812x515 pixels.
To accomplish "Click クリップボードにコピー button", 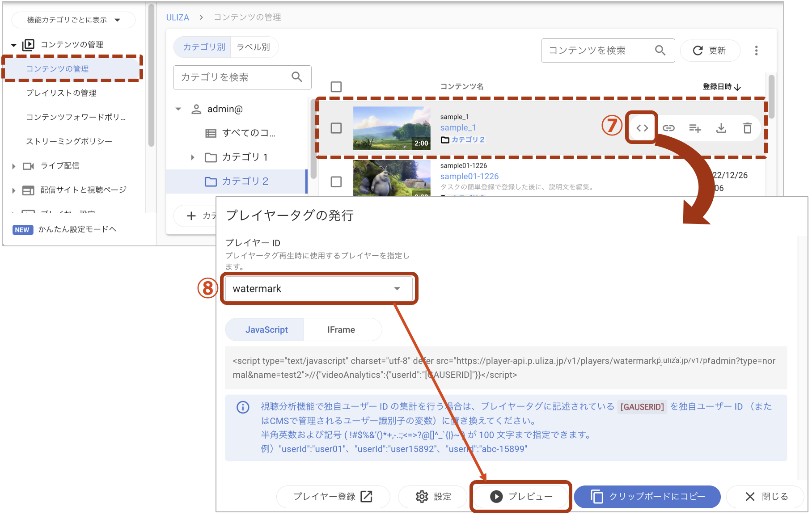I will [647, 497].
